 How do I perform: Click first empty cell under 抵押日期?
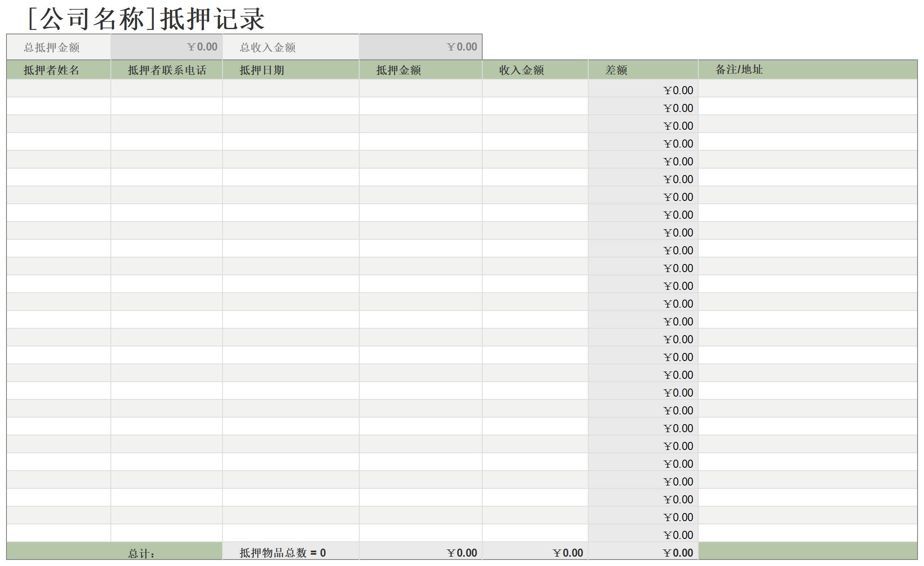point(290,89)
